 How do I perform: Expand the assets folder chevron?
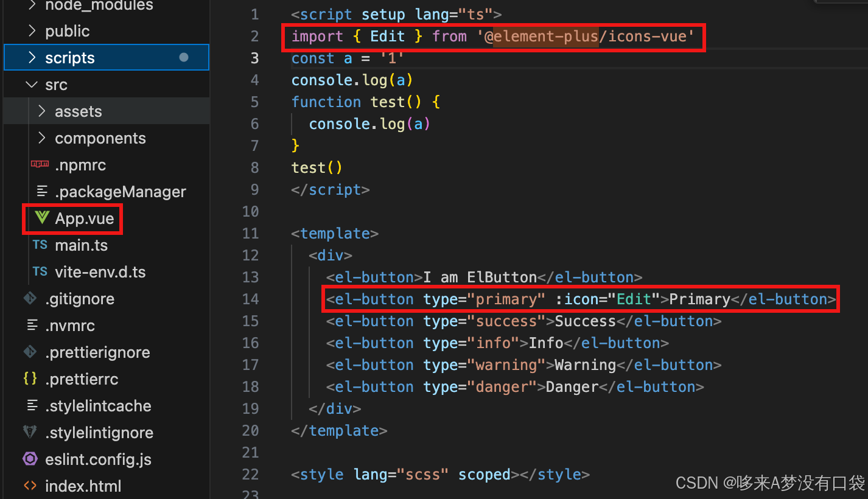pos(41,111)
